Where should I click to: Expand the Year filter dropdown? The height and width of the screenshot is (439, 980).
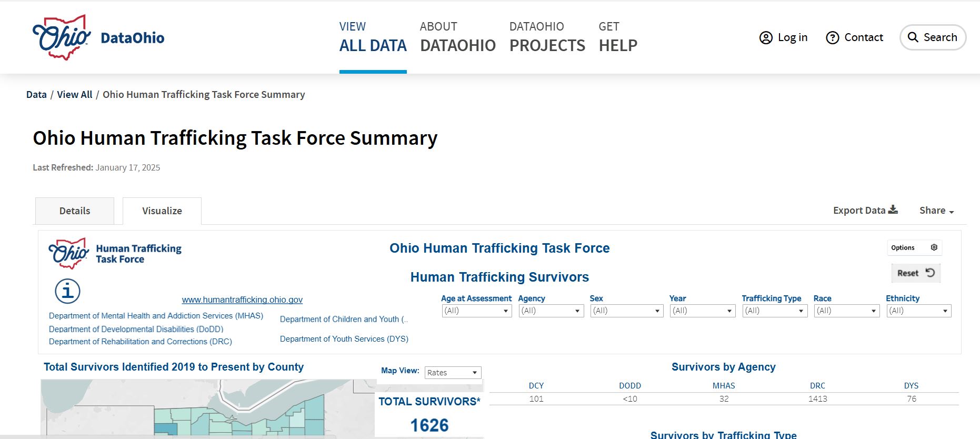(702, 311)
